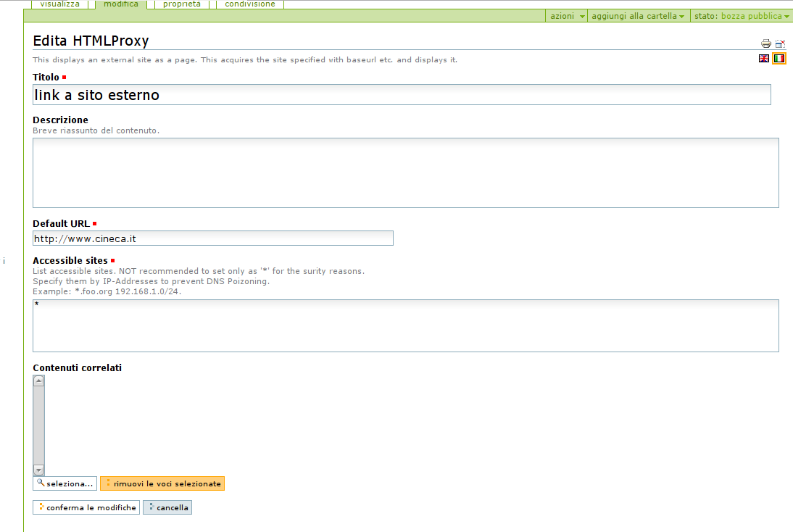Go to the 'condivisione' tab
This screenshot has width=793, height=532.
pyautogui.click(x=250, y=4)
